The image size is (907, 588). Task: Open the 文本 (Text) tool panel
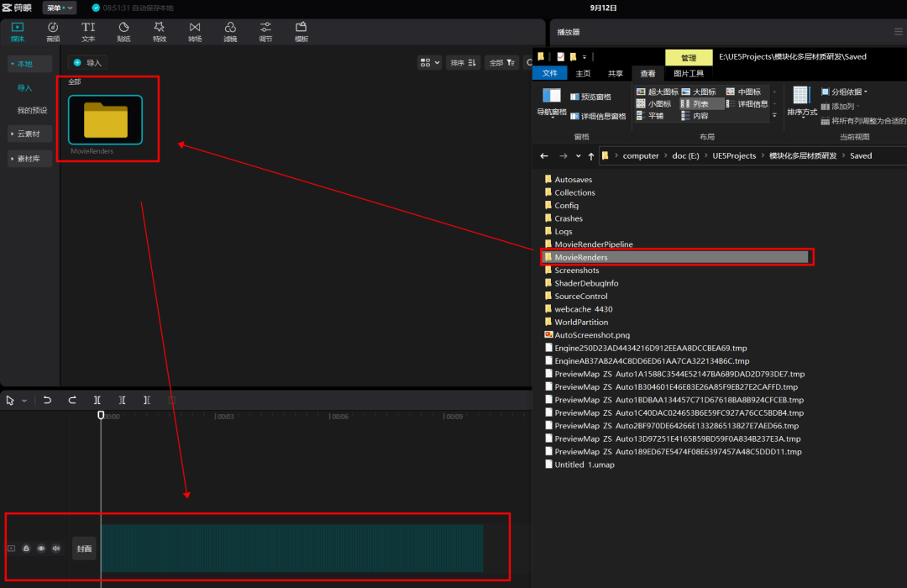point(88,32)
